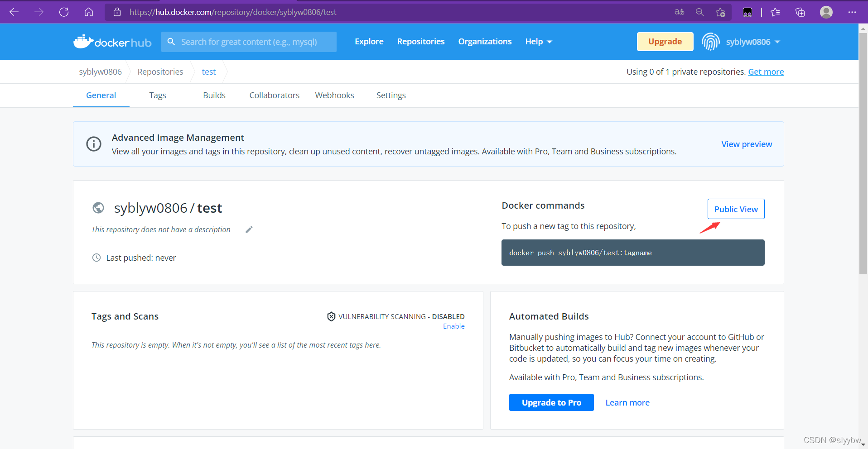Image resolution: width=868 pixels, height=449 pixels.
Task: Open Repositories in the top navigation
Action: pyautogui.click(x=421, y=42)
